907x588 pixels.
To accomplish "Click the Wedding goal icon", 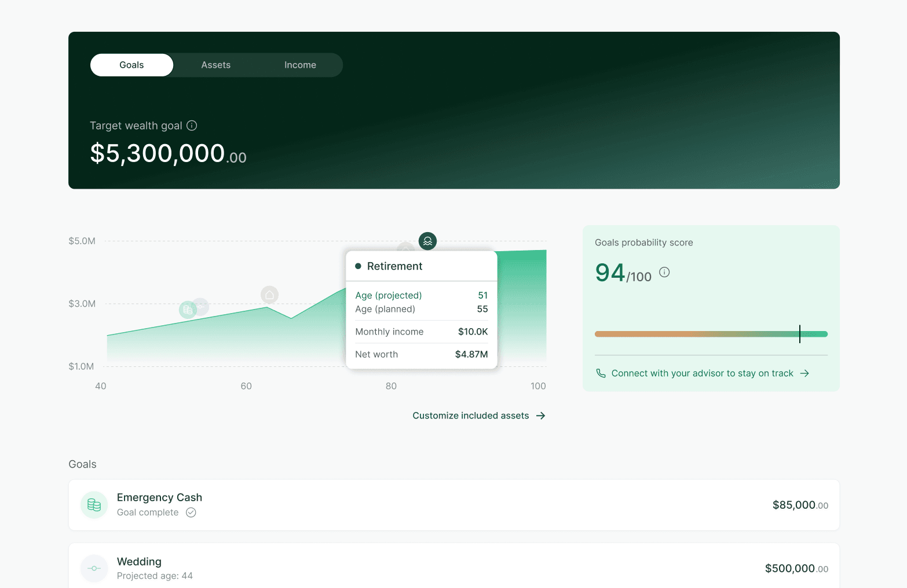I will coord(94,568).
